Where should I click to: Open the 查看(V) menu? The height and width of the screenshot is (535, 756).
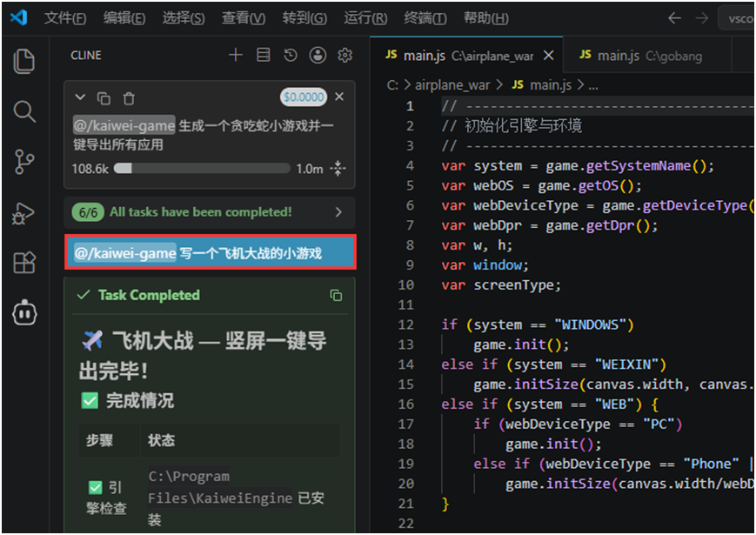point(244,18)
